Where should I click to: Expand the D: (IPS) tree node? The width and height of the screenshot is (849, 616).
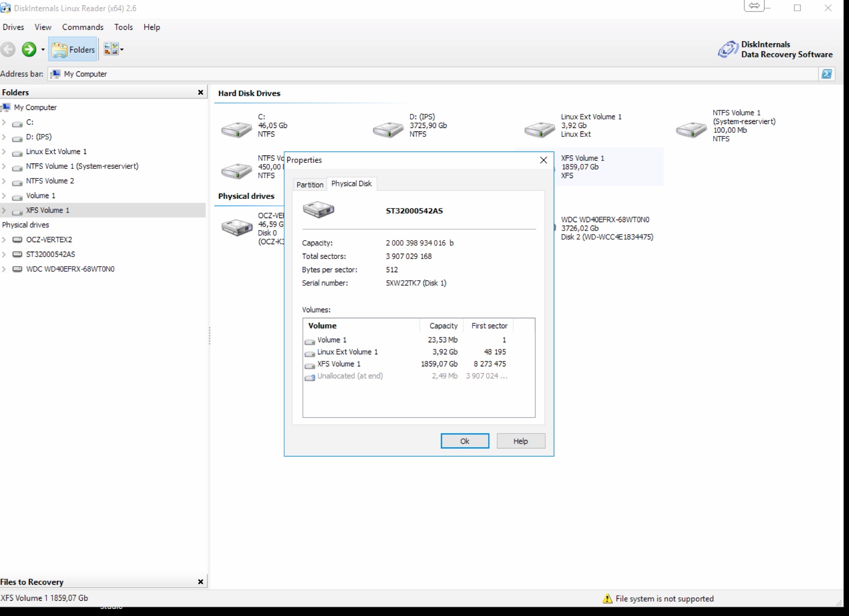click(4, 137)
